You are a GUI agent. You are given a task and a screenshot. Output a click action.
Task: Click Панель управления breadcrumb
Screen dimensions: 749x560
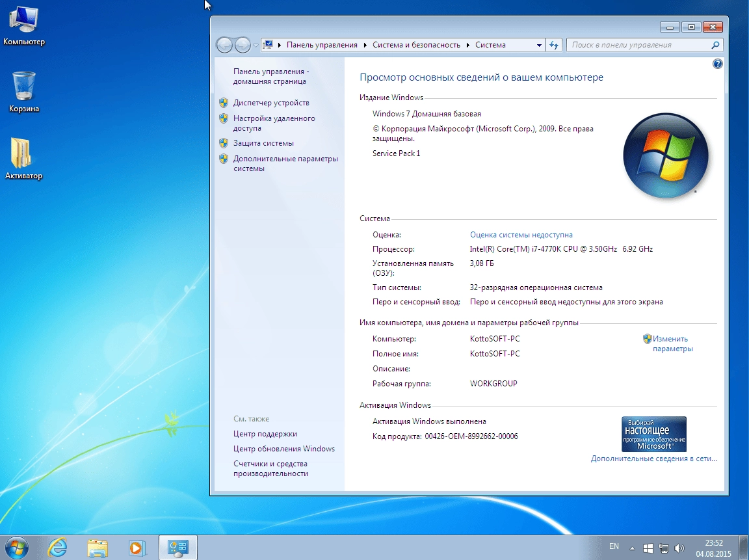[x=322, y=45]
